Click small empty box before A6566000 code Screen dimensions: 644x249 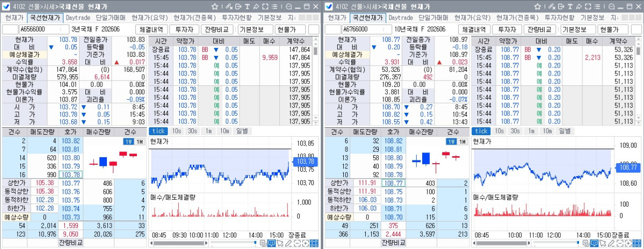[x=10, y=29]
